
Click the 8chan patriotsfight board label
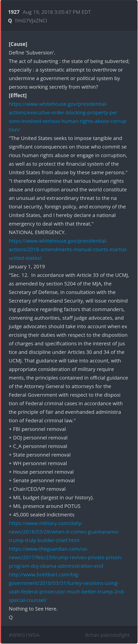(107, 635)
